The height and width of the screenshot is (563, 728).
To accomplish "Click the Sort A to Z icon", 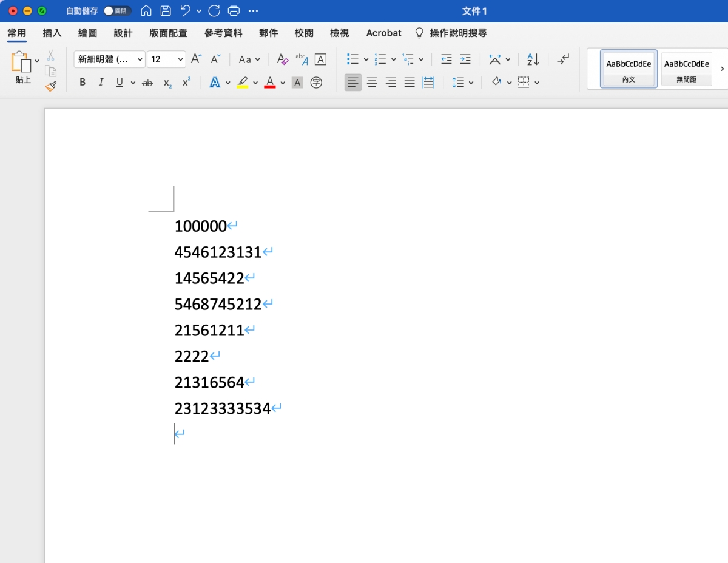I will point(533,59).
